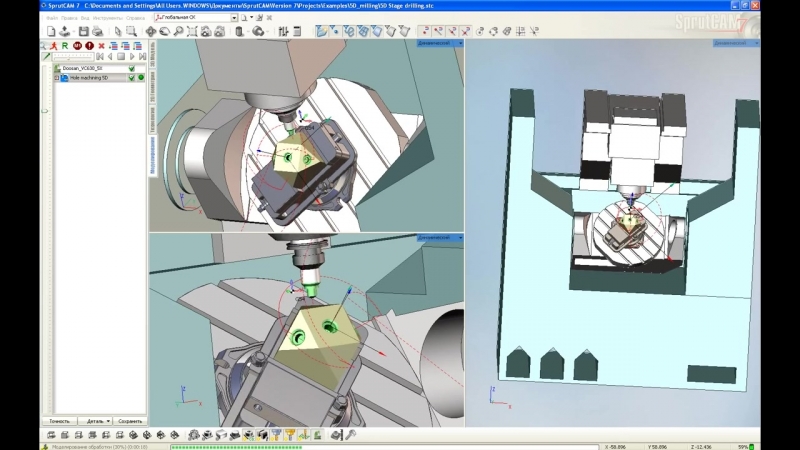Toggle the Doosan_VC630_5X green checkmark
The width and height of the screenshot is (800, 450).
[x=132, y=68]
